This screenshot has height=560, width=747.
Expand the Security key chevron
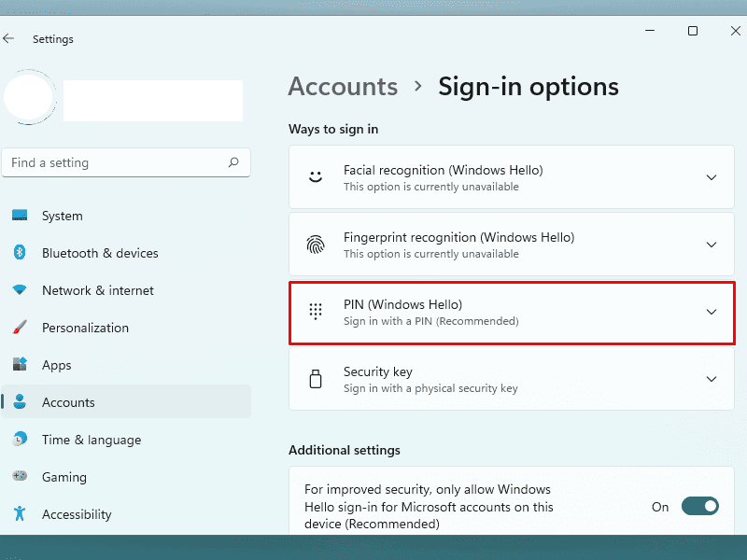pos(712,379)
